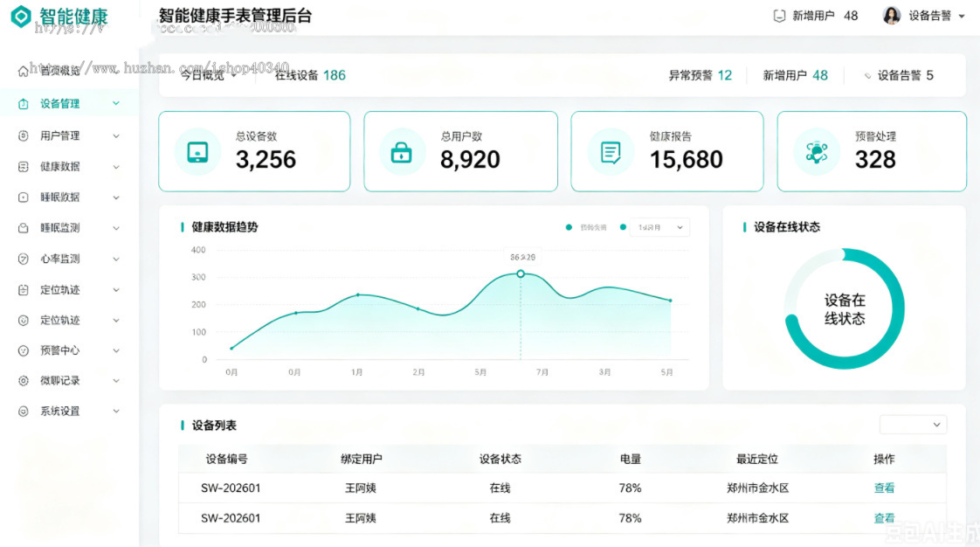Open the header 设备告警 account menu
Viewport: 980px width, 547px height.
point(936,16)
